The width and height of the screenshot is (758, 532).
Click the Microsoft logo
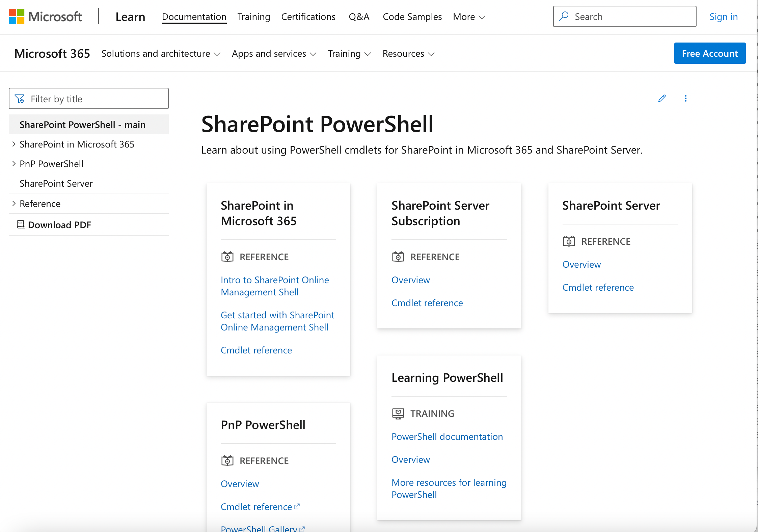[x=45, y=17]
